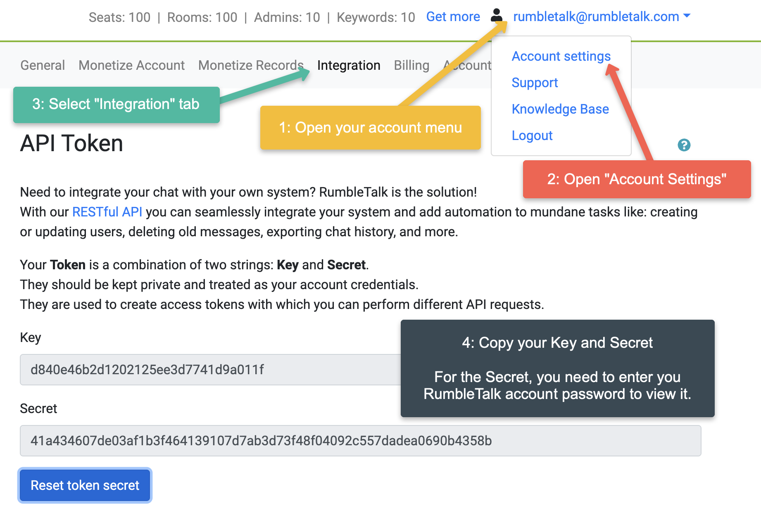Select the Integration tab
The height and width of the screenshot is (532, 761).
click(x=348, y=65)
